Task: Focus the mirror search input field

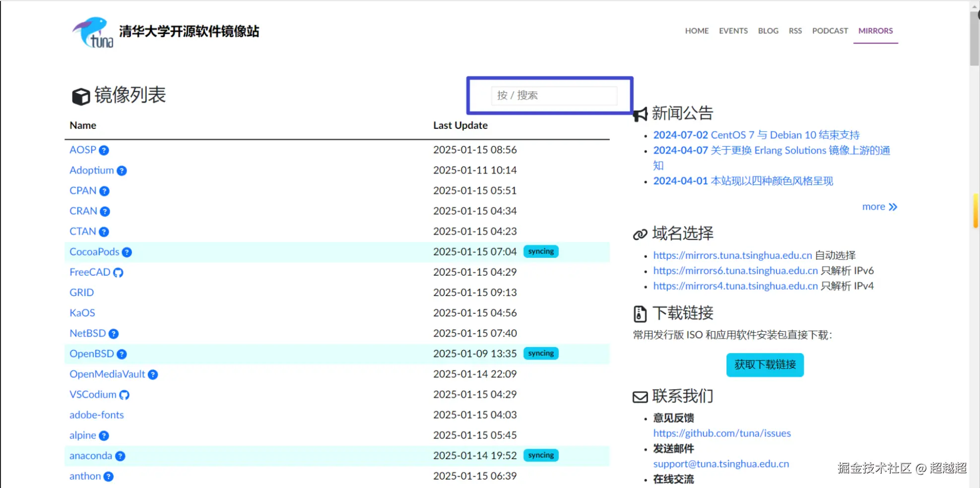Action: (554, 95)
